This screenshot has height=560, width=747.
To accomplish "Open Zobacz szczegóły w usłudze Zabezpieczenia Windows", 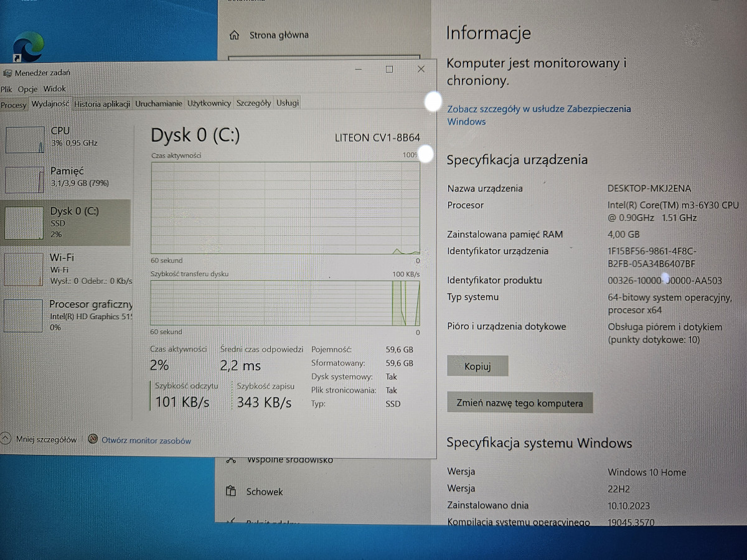I will point(539,115).
